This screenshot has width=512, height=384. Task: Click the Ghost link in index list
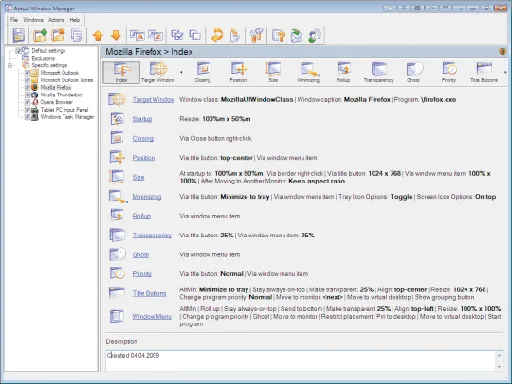pyautogui.click(x=141, y=255)
